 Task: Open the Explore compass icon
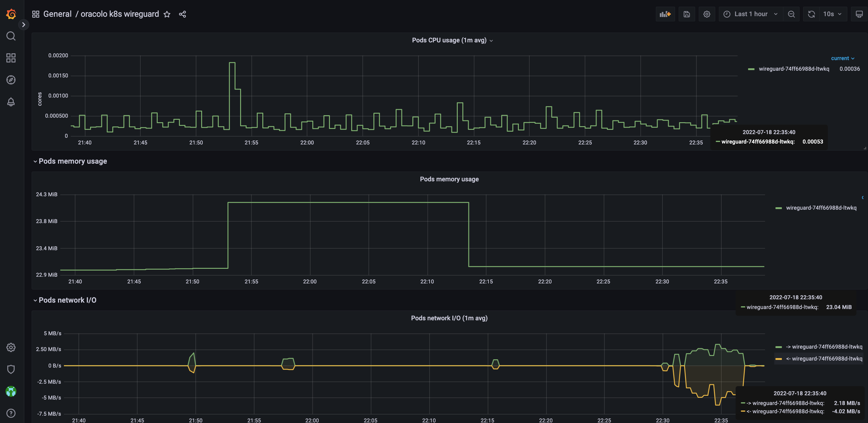10,80
